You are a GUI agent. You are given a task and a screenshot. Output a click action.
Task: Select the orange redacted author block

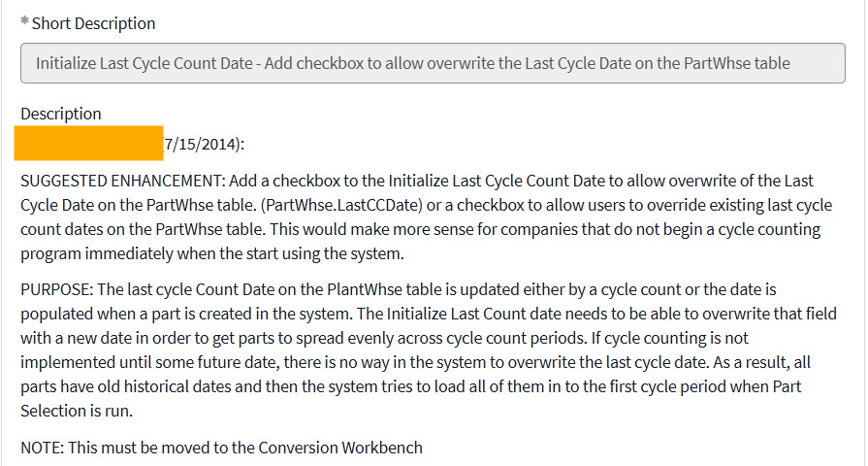88,143
